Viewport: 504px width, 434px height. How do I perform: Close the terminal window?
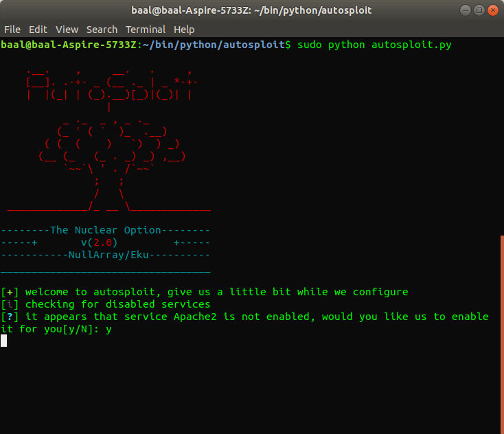click(493, 10)
